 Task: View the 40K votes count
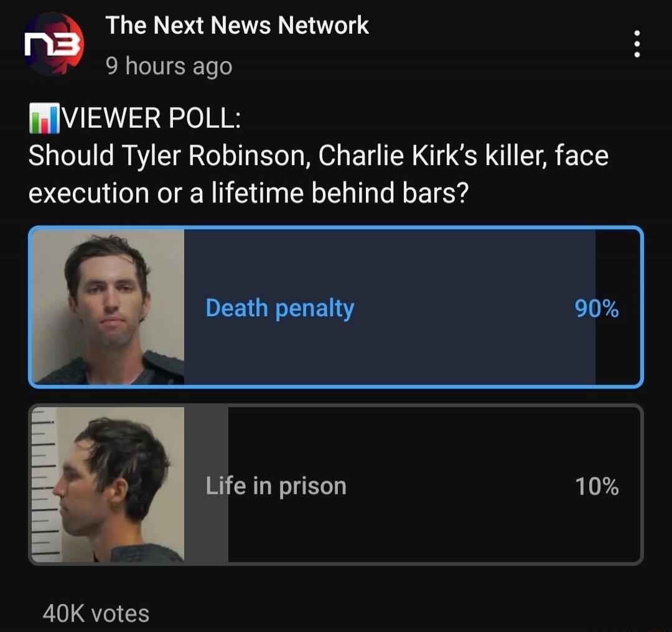tap(96, 613)
